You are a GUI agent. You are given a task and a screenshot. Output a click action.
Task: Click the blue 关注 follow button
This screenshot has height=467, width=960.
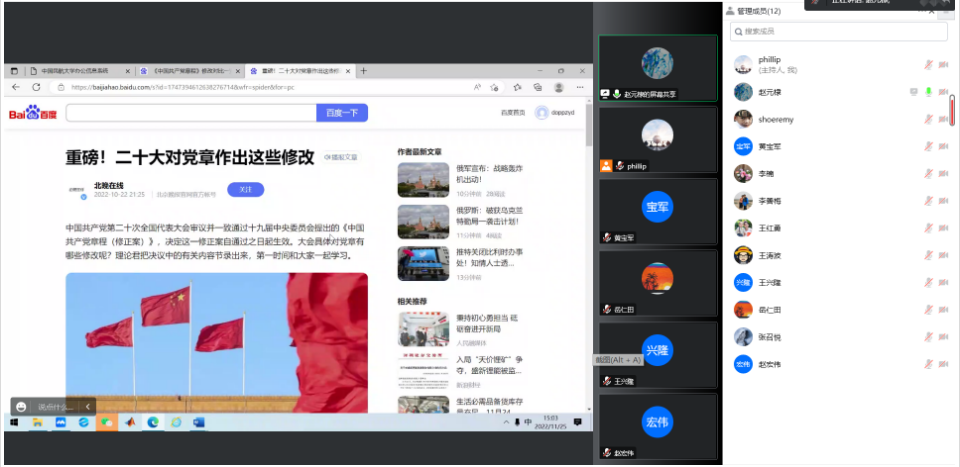pyautogui.click(x=245, y=189)
